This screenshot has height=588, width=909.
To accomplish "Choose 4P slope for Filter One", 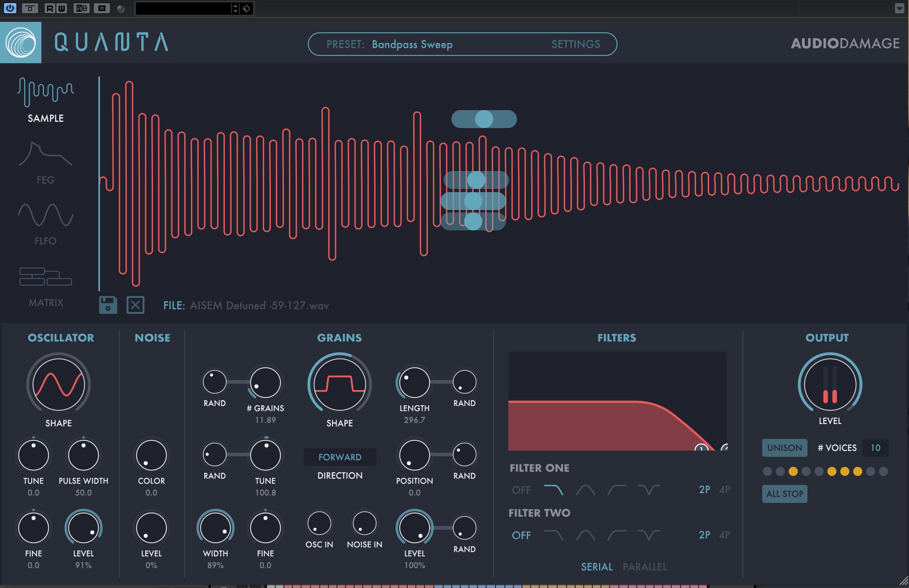I will 725,490.
